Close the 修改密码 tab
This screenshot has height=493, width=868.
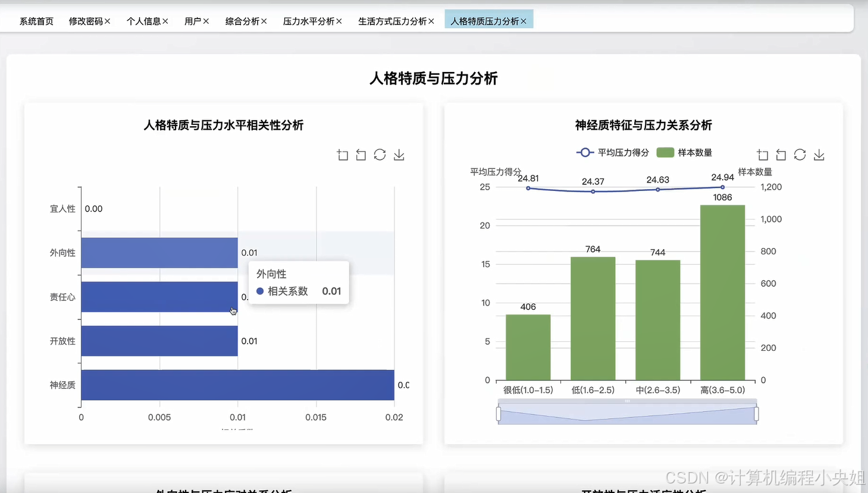pos(108,21)
